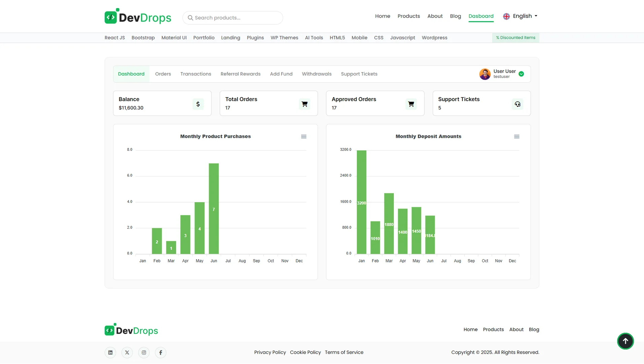Click the cart icon on Total Orders

[304, 104]
